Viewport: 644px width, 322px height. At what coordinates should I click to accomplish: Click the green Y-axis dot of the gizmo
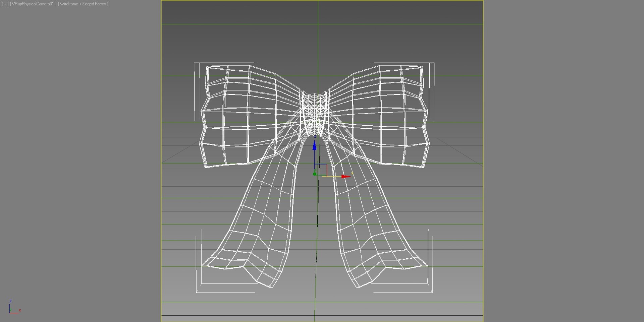[315, 174]
